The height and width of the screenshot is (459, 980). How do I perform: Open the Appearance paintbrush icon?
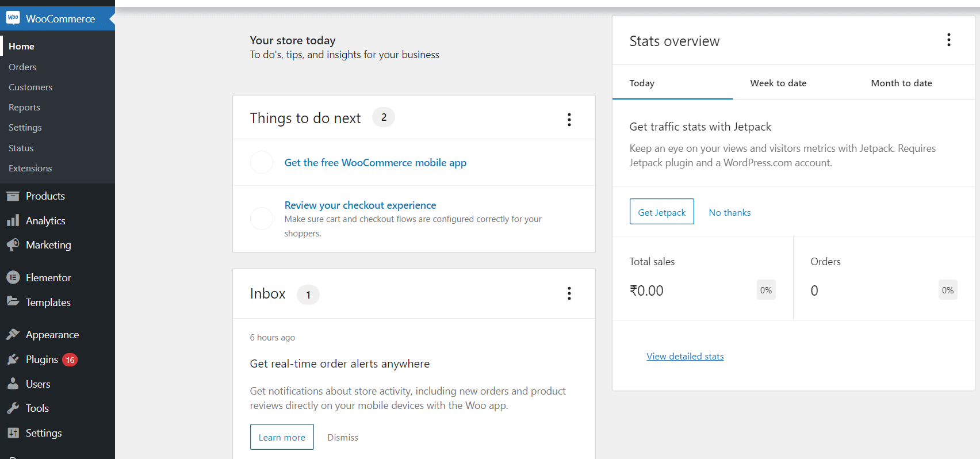point(13,334)
